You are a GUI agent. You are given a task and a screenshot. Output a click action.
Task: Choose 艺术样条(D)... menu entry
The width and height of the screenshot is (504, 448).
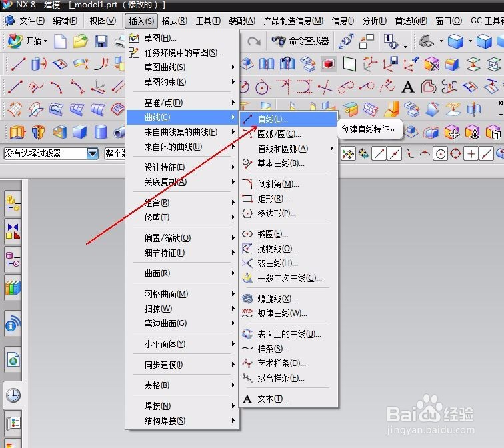point(288,363)
